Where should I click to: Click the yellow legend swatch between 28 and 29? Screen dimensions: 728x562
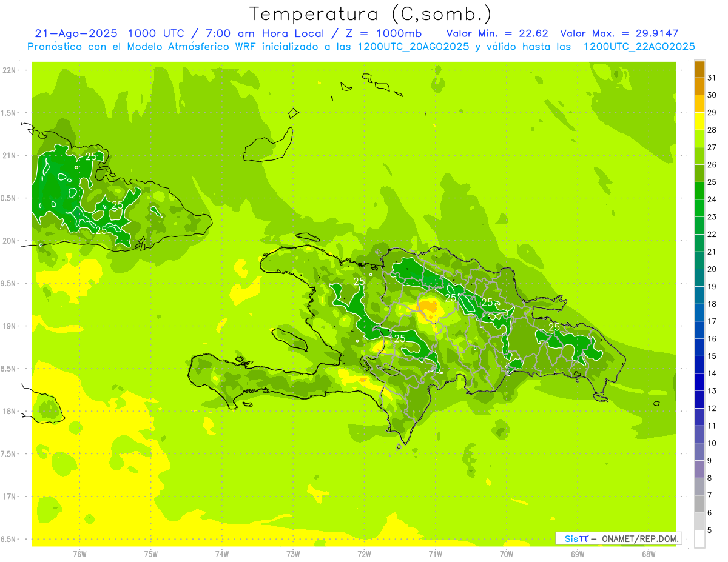[699, 121]
